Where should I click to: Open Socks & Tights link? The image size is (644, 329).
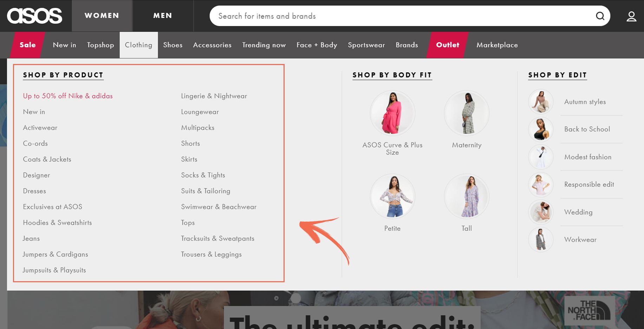[203, 175]
